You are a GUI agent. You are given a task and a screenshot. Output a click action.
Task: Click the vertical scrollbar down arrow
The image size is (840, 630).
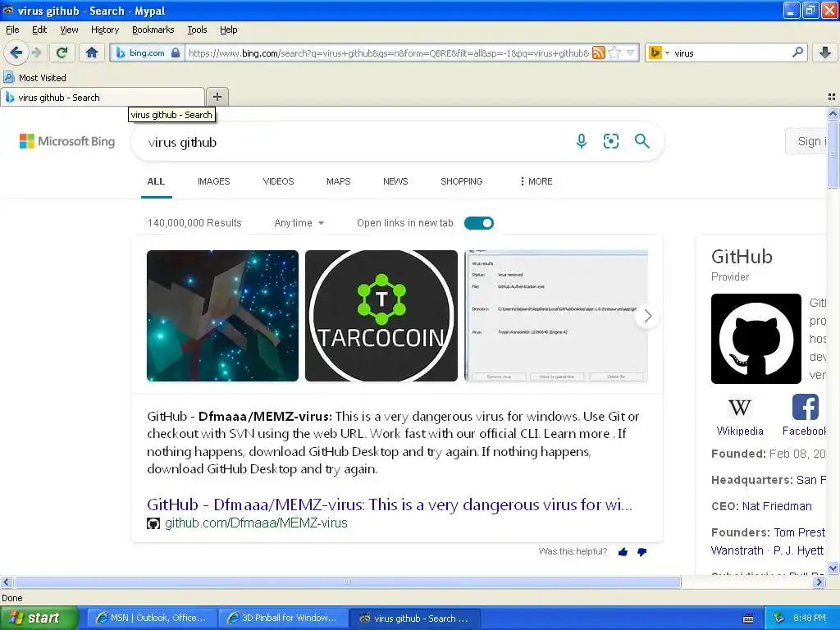(x=833, y=568)
